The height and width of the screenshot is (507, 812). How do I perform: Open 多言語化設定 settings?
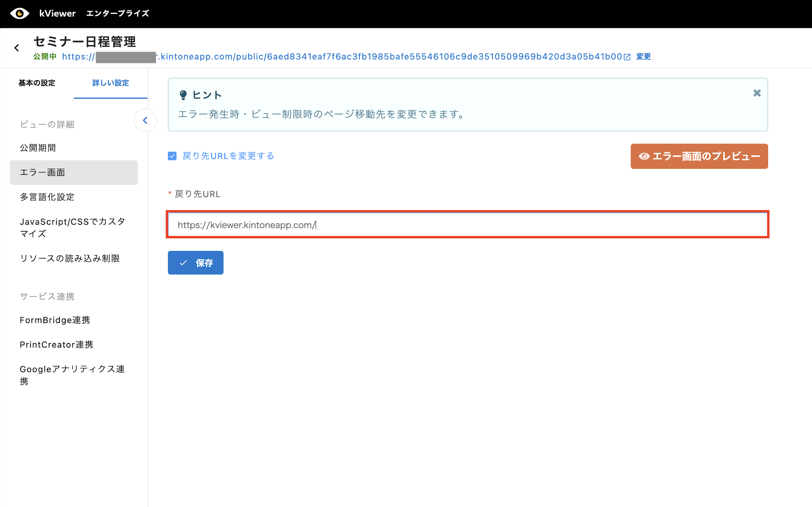coord(47,197)
